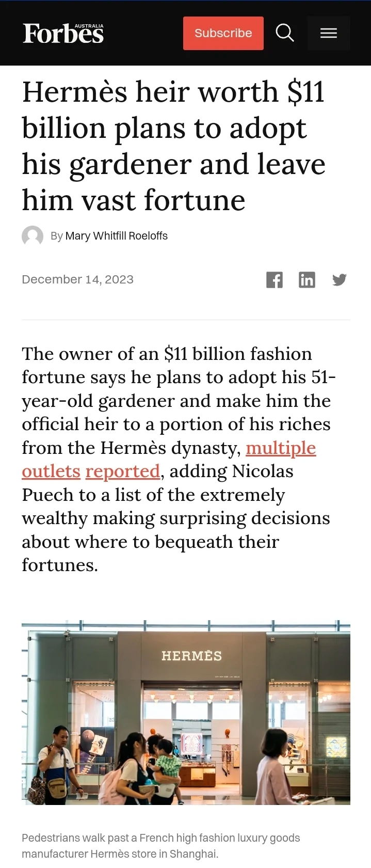
Task: Share the article on LinkedIn
Action: [307, 280]
